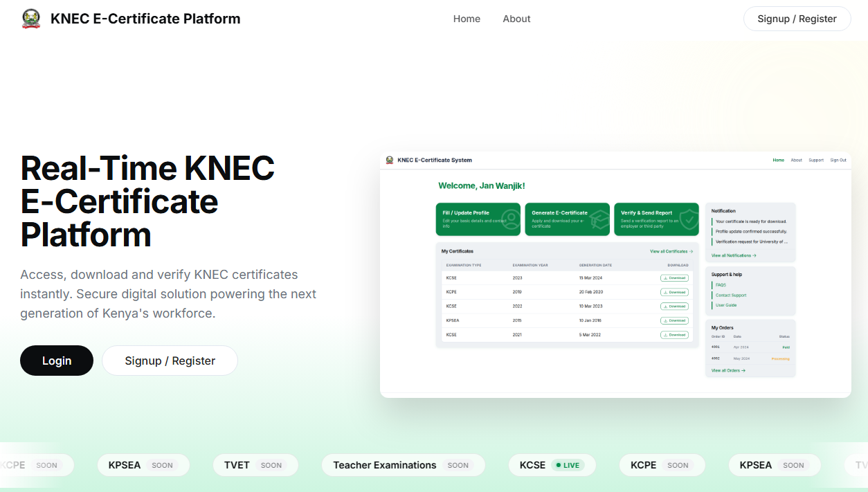Select the KCSE live exam pill
This screenshot has height=492, width=868.
(552, 465)
